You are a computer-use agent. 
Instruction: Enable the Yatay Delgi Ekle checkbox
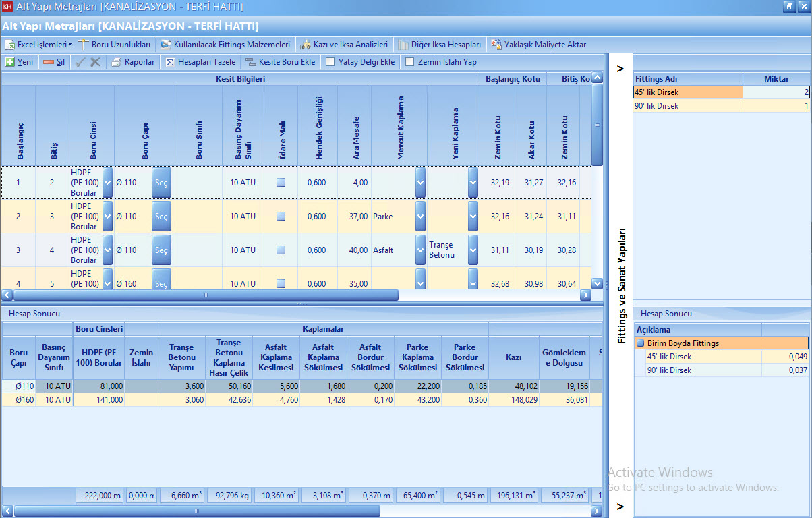click(330, 62)
